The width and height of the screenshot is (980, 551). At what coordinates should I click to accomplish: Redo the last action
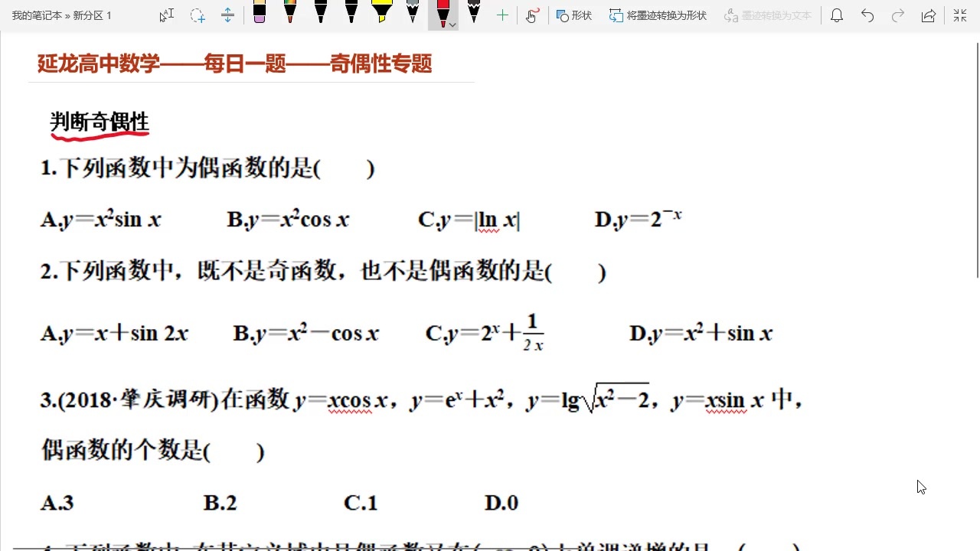898,15
